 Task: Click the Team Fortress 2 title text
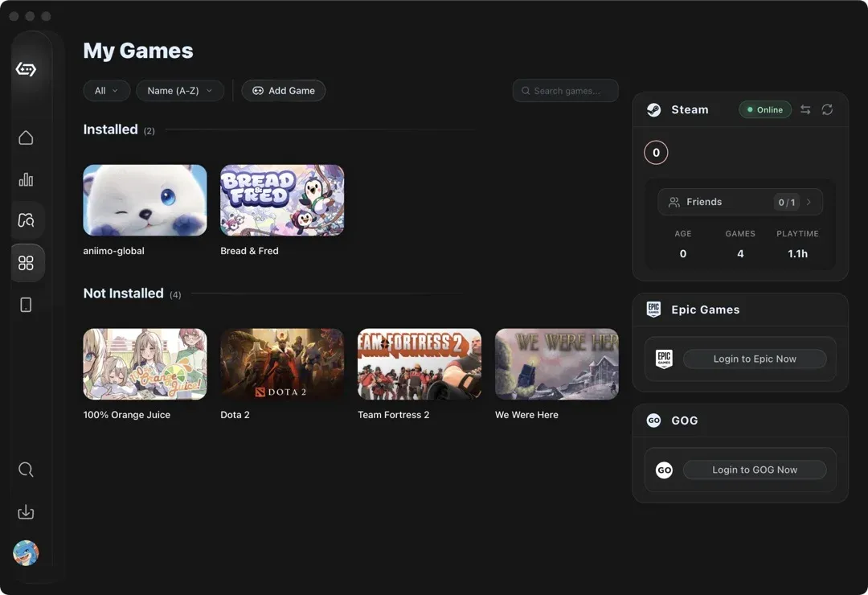point(394,415)
